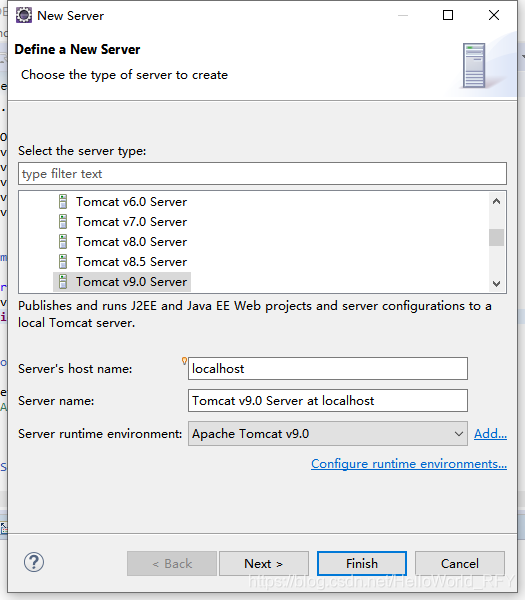The height and width of the screenshot is (600, 525).
Task: Click the type filter text field
Action: click(262, 174)
